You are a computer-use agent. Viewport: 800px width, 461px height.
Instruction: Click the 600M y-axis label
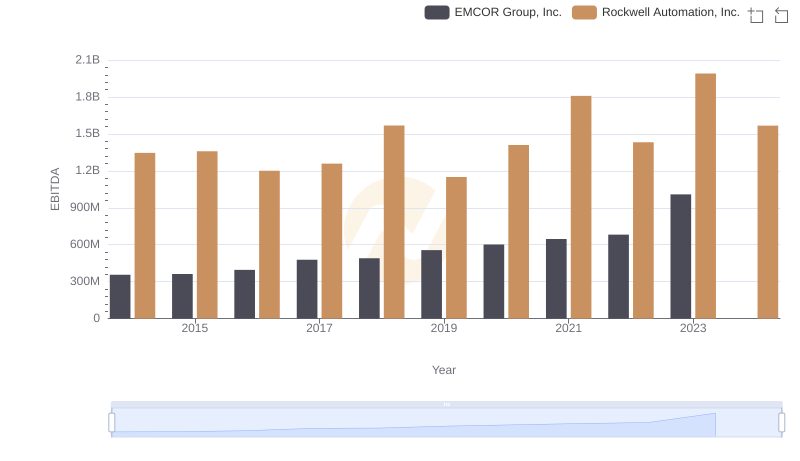coord(85,244)
